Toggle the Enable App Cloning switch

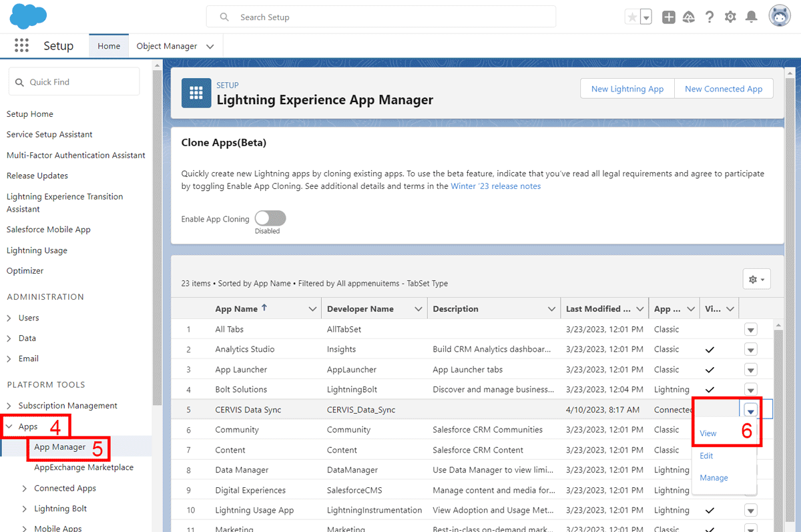point(270,218)
